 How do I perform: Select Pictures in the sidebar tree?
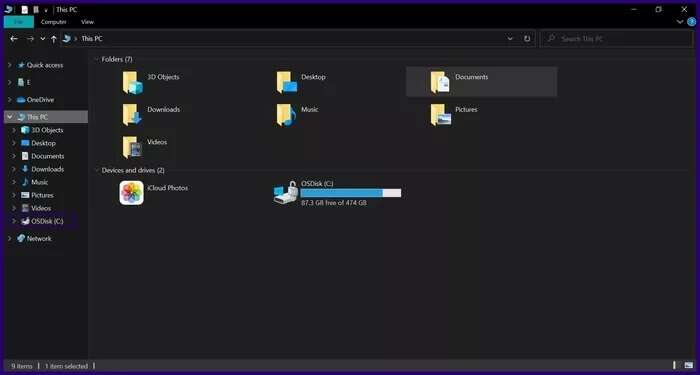coord(38,196)
